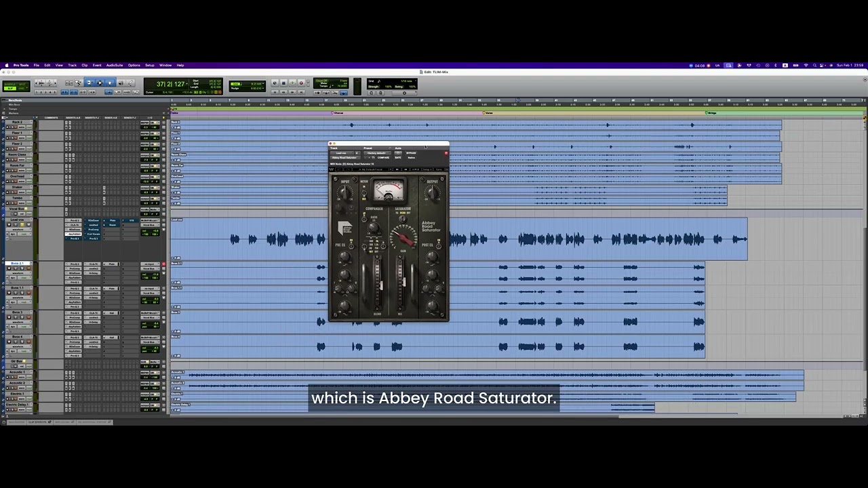Click the top Post EQ knob
The width and height of the screenshot is (868, 488).
pyautogui.click(x=432, y=257)
